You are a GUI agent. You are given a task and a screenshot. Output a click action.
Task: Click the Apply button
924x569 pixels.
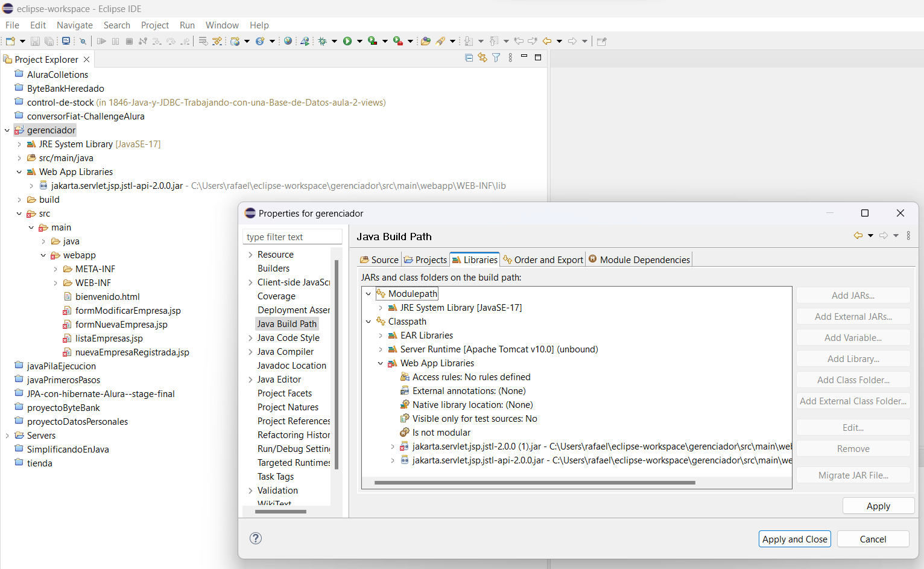(878, 506)
